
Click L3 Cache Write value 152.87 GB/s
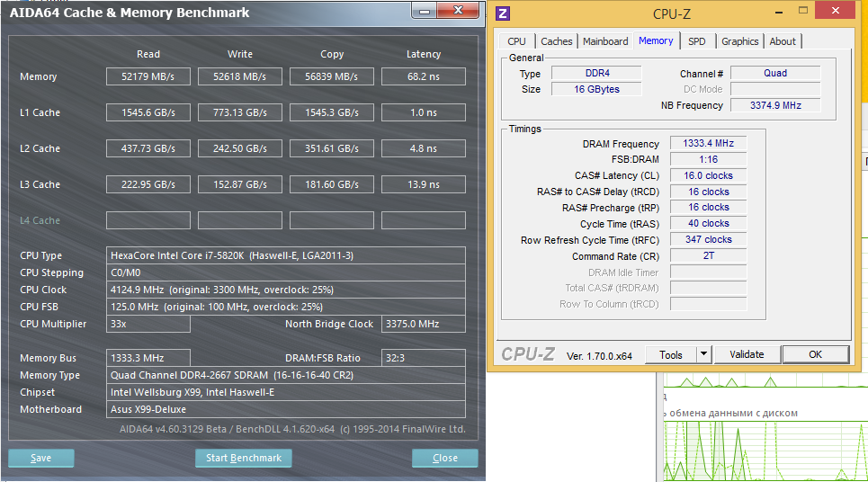click(240, 184)
